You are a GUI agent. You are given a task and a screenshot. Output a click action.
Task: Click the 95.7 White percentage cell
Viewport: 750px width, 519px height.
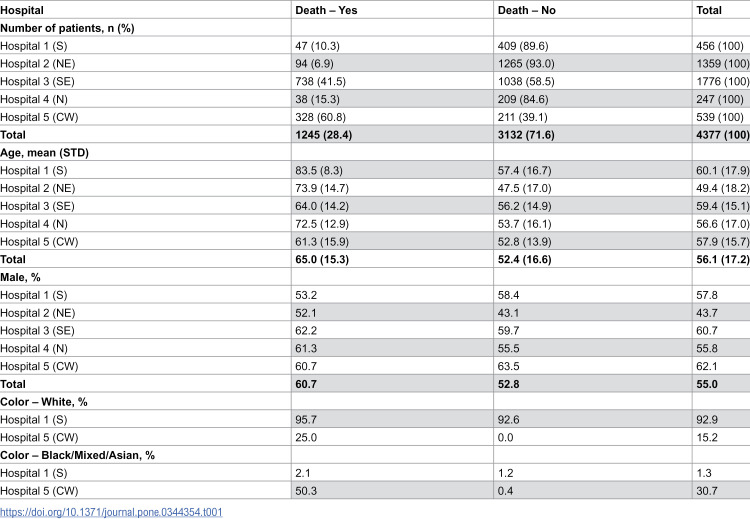[306, 420]
